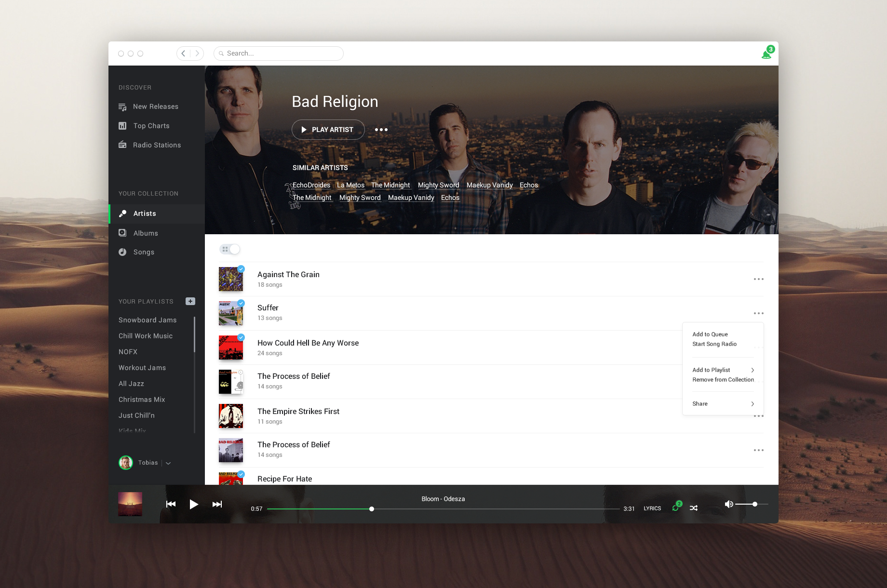Click the Artists microphone icon
Image resolution: width=887 pixels, height=588 pixels.
coord(122,214)
